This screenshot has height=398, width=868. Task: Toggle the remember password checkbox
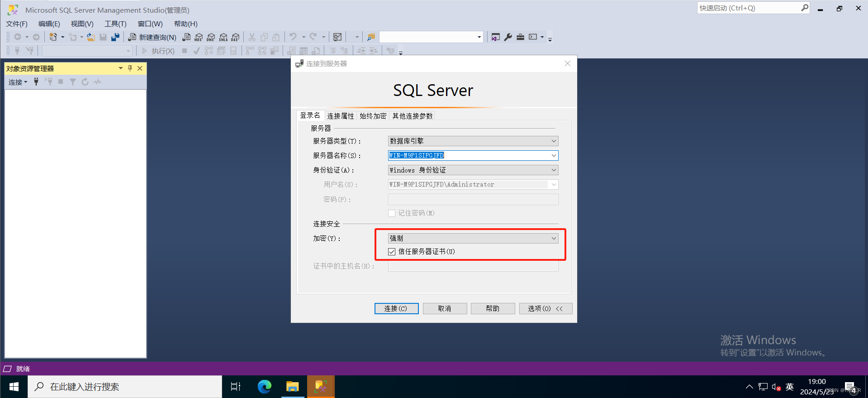pos(392,213)
